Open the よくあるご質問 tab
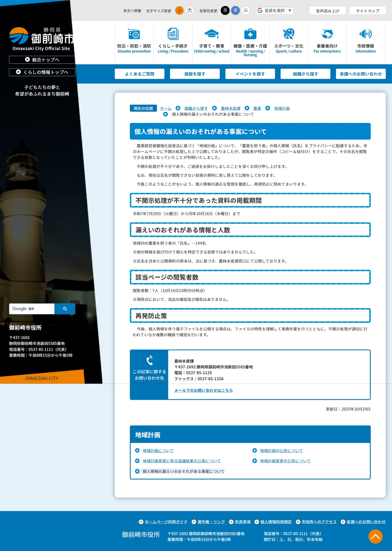The height and width of the screenshot is (551, 392). [139, 74]
